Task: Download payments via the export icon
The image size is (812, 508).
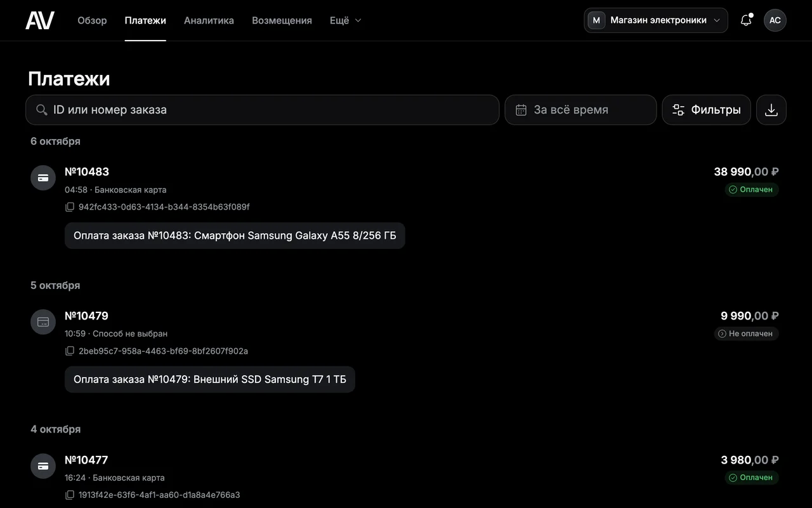Action: click(771, 110)
